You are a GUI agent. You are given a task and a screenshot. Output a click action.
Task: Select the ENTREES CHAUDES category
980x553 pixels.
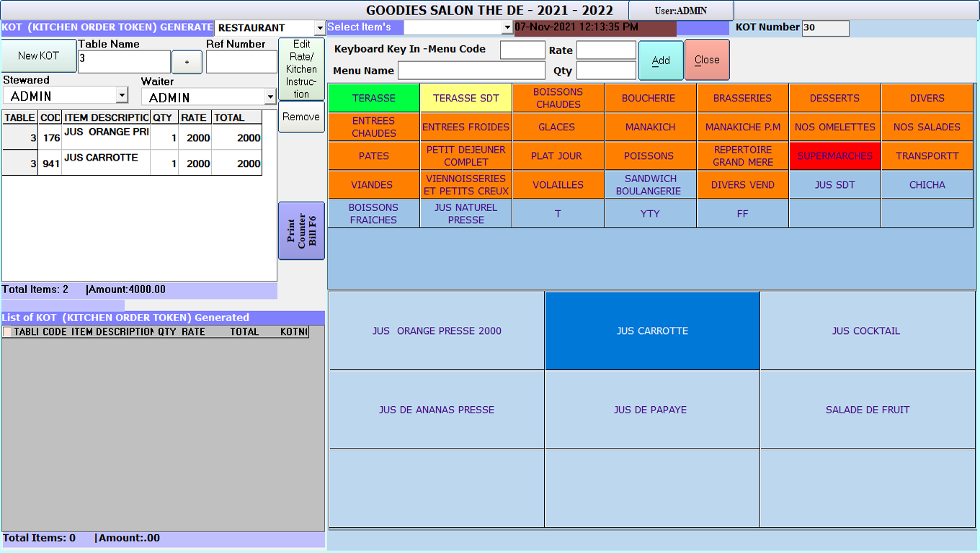tap(373, 127)
